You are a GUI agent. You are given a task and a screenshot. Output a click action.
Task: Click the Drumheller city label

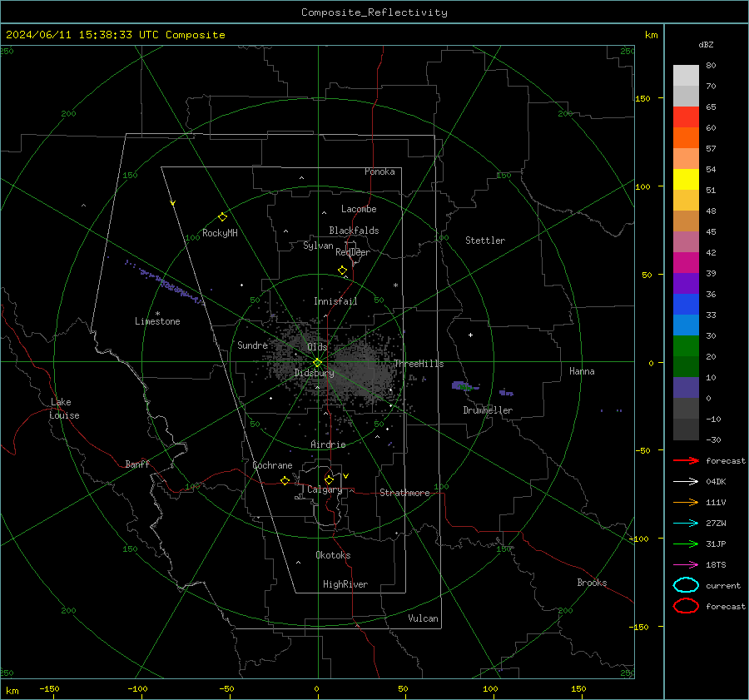(488, 410)
